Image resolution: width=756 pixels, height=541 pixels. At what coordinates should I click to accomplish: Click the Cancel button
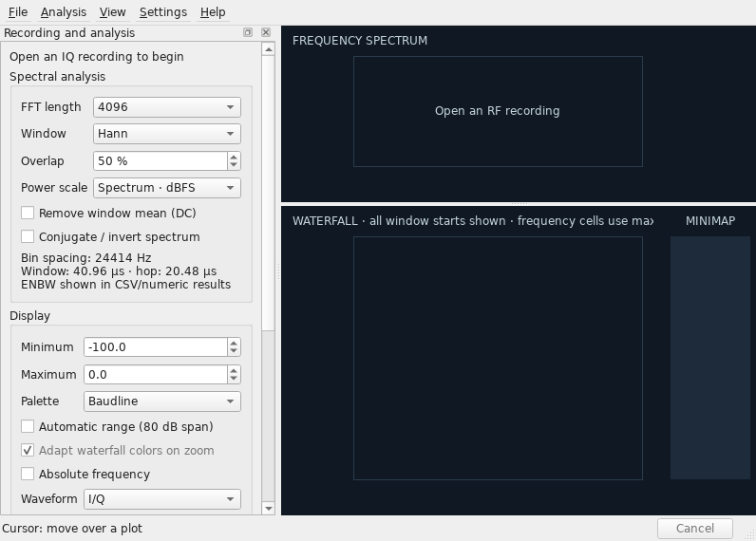[695, 529]
